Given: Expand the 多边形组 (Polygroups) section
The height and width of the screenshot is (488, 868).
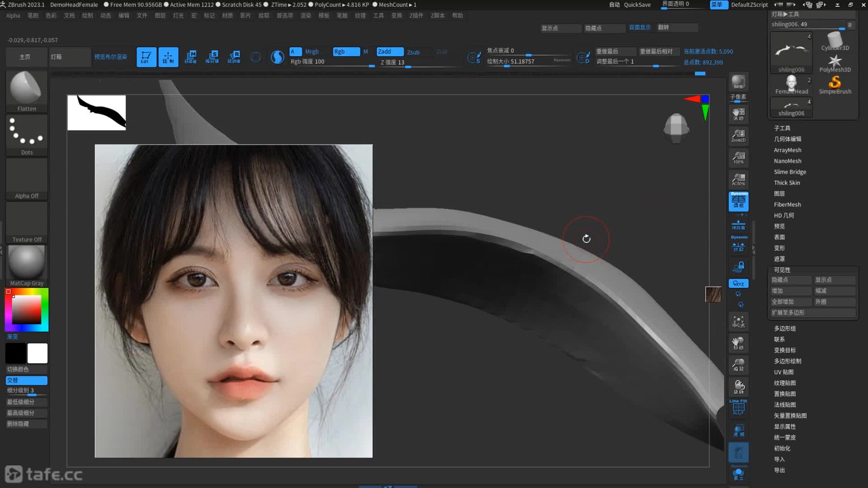Looking at the screenshot, I should coord(784,328).
